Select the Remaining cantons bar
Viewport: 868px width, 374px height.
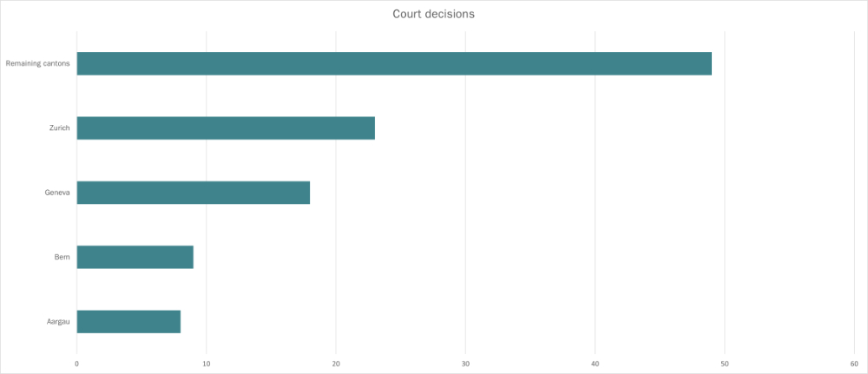tap(394, 63)
